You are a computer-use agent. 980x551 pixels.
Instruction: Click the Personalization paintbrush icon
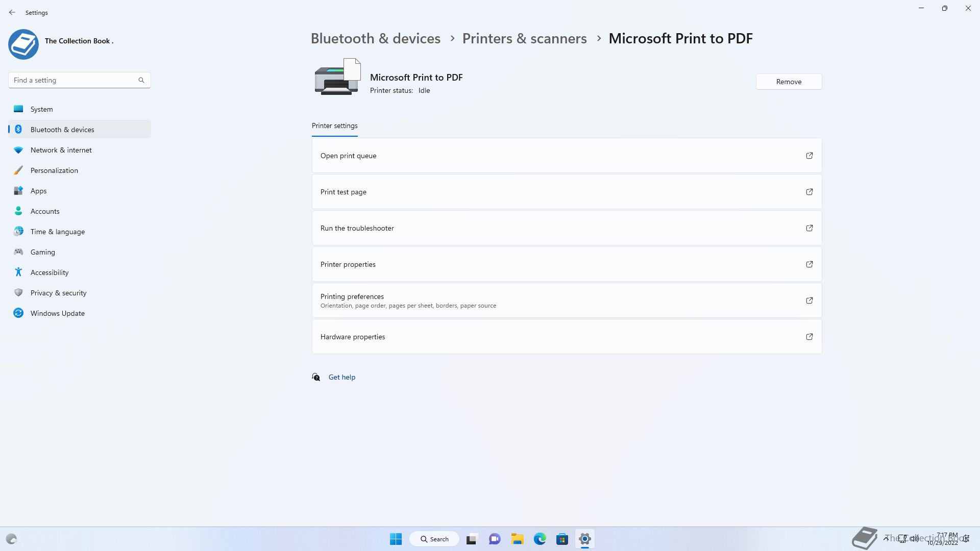coord(18,170)
